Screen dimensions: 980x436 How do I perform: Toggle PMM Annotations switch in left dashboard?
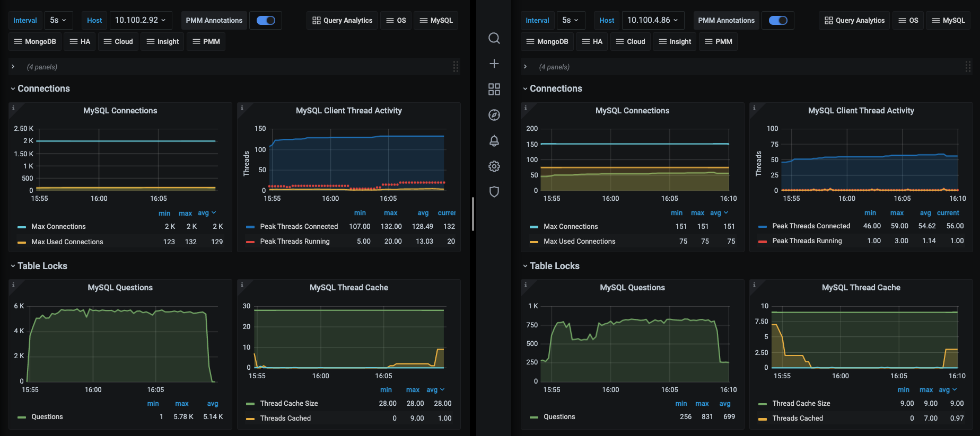click(x=266, y=20)
